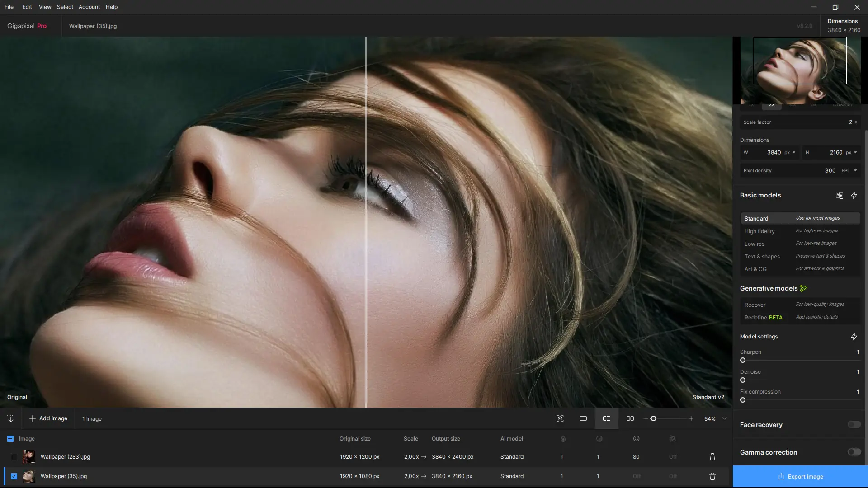The height and width of the screenshot is (488, 868).
Task: Check the Wallpaper (283).jpg checkbox
Action: click(x=14, y=457)
